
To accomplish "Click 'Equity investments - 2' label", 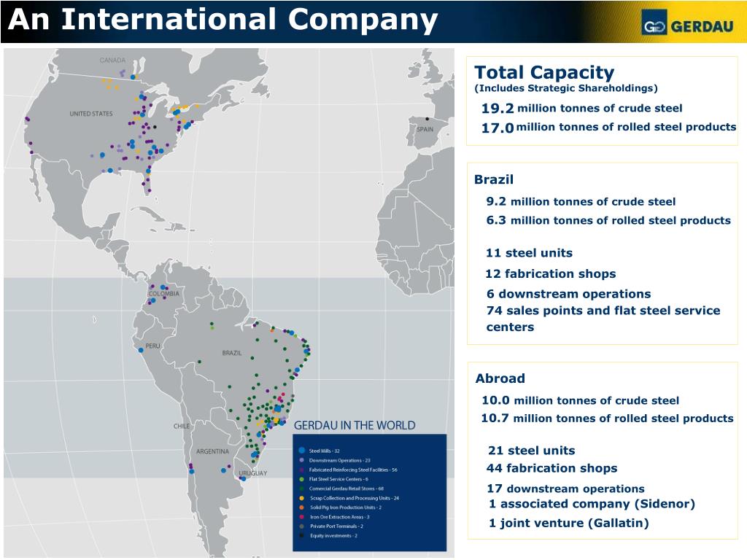I will [333, 536].
